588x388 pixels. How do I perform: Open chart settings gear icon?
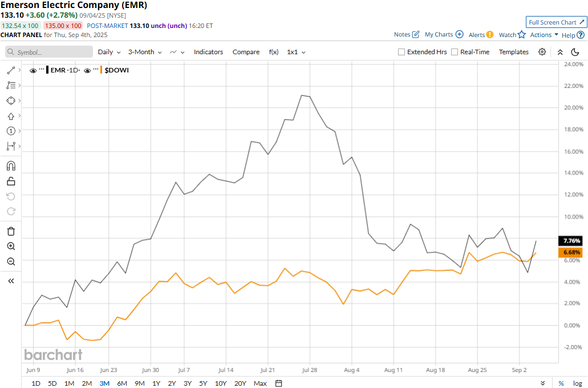542,52
